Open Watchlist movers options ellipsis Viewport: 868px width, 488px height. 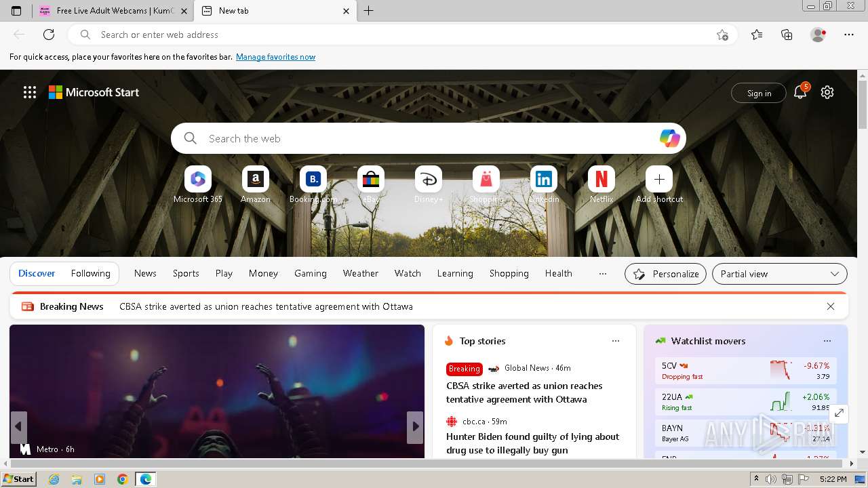(827, 341)
